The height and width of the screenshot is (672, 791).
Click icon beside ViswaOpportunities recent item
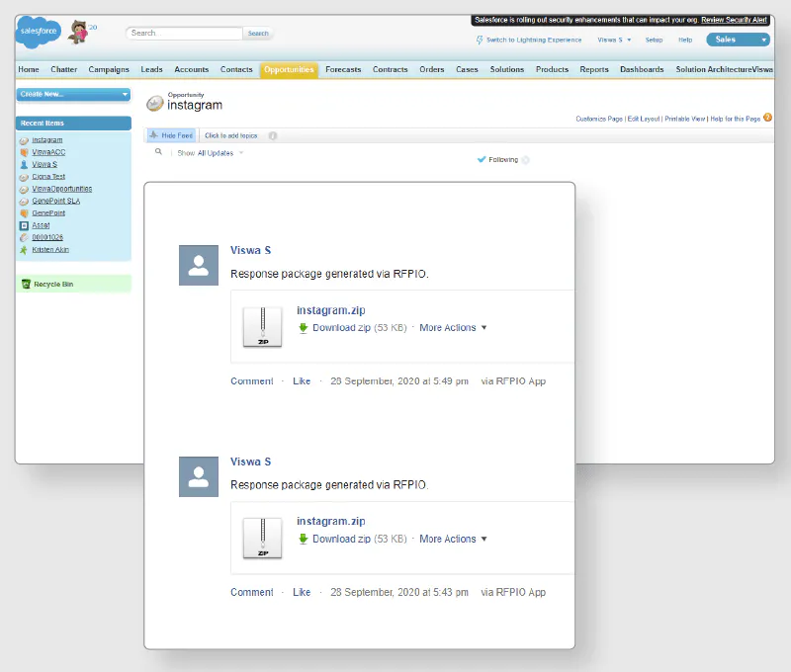[24, 190]
